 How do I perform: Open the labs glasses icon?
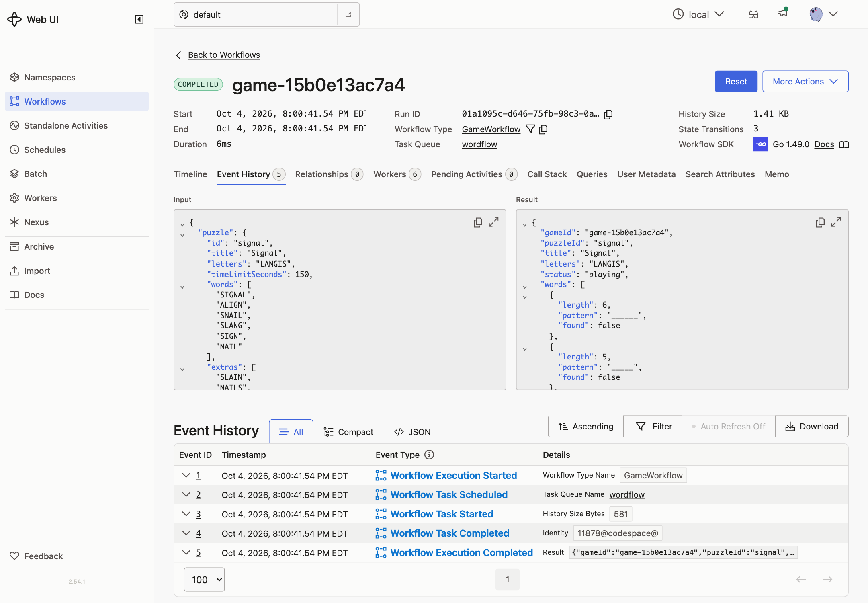pyautogui.click(x=753, y=14)
